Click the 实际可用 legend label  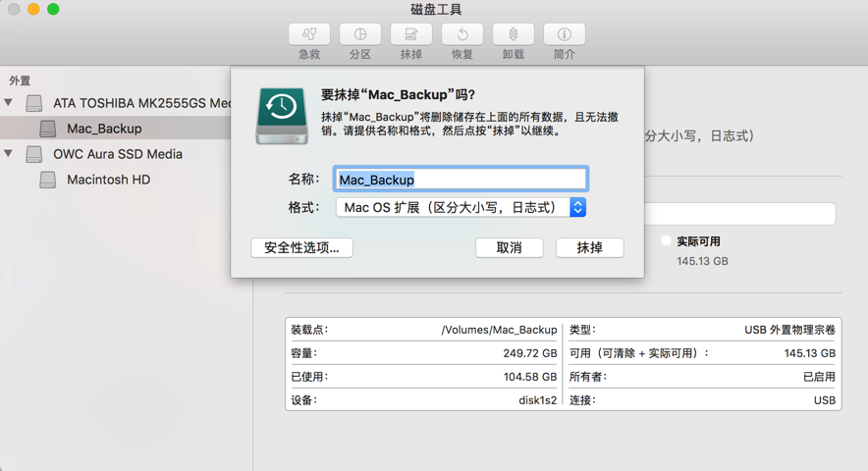[x=698, y=241]
